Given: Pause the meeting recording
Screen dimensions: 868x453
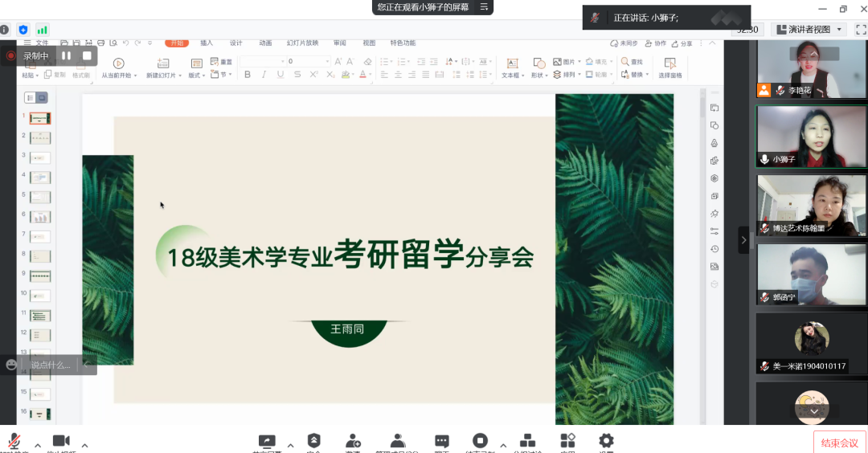Looking at the screenshot, I should [67, 55].
